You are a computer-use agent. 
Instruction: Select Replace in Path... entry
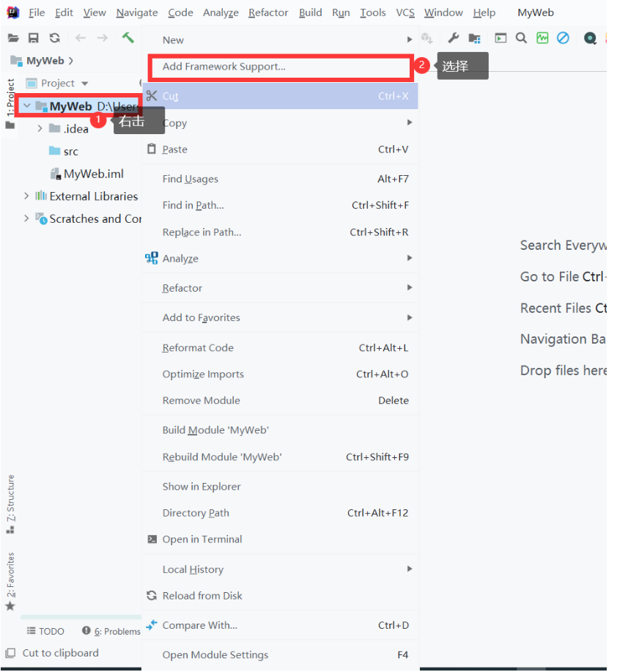point(280,232)
